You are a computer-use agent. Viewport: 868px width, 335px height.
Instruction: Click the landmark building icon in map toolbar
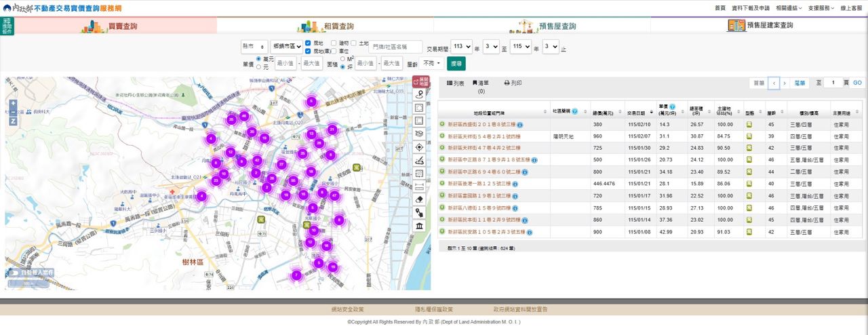419,225
